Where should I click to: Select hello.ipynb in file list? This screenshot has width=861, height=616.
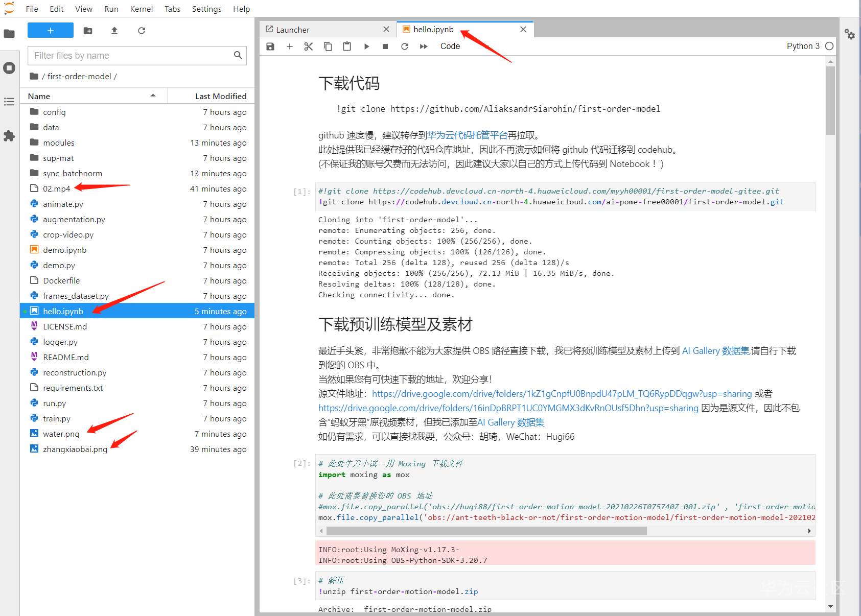coord(137,311)
